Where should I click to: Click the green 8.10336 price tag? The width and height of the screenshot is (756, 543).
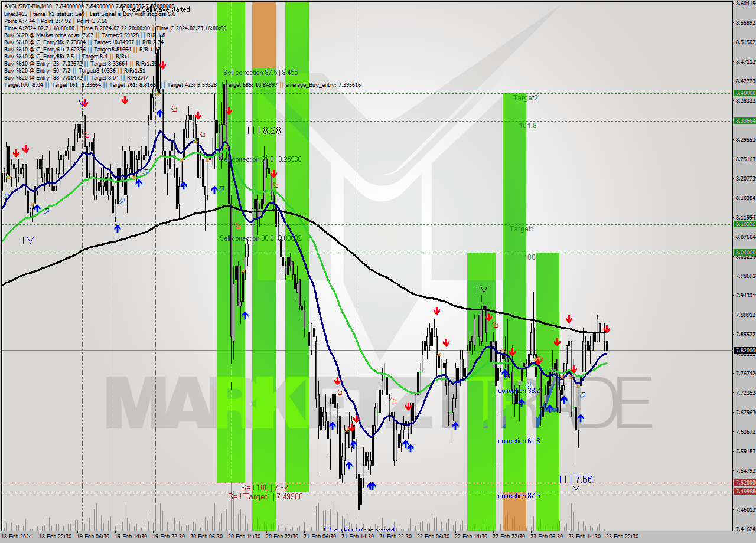[744, 224]
